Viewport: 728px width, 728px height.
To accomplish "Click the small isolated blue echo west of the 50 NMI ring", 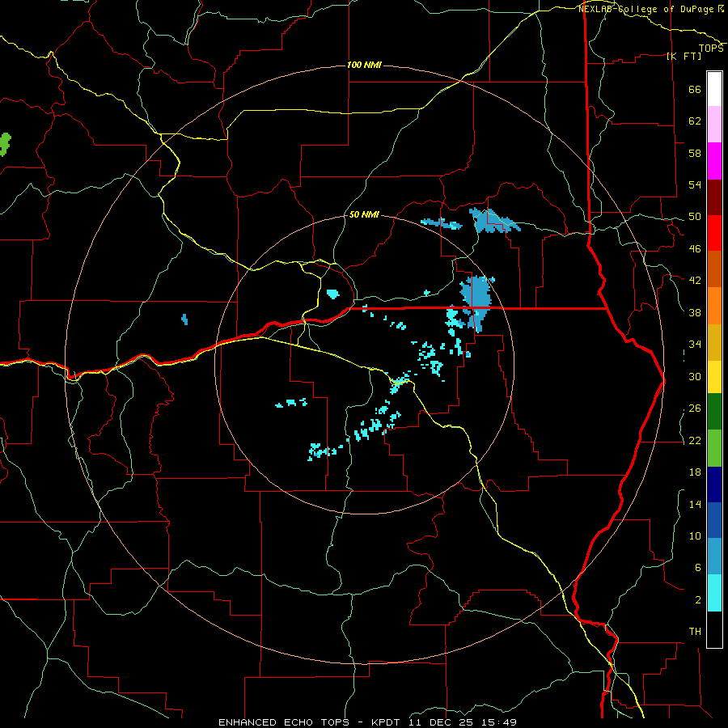I will point(184,320).
